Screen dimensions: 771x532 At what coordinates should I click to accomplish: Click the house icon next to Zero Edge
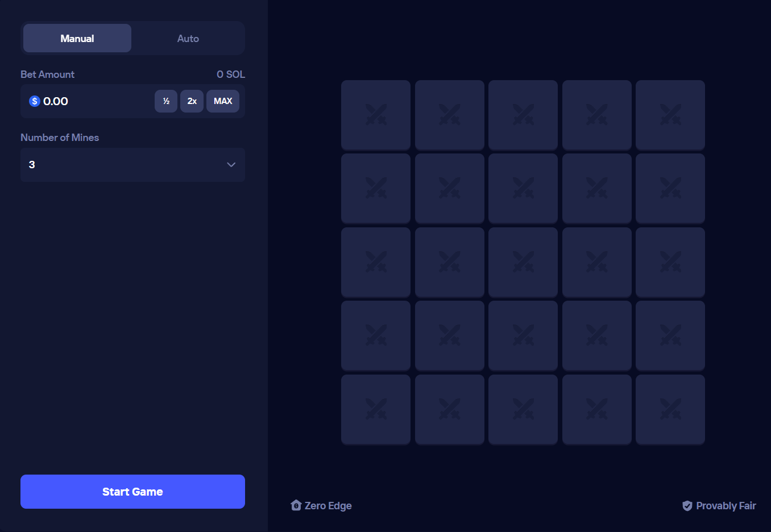[x=296, y=505]
